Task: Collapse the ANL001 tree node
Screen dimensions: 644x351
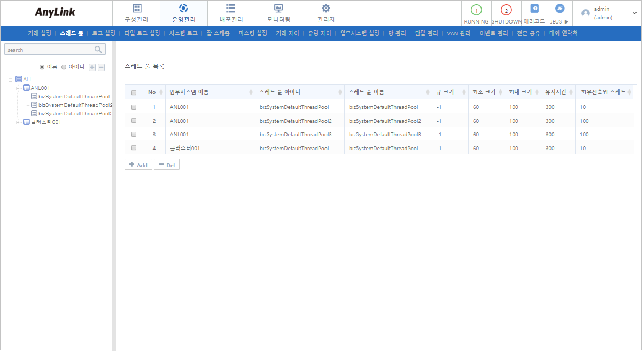Action: [19, 88]
